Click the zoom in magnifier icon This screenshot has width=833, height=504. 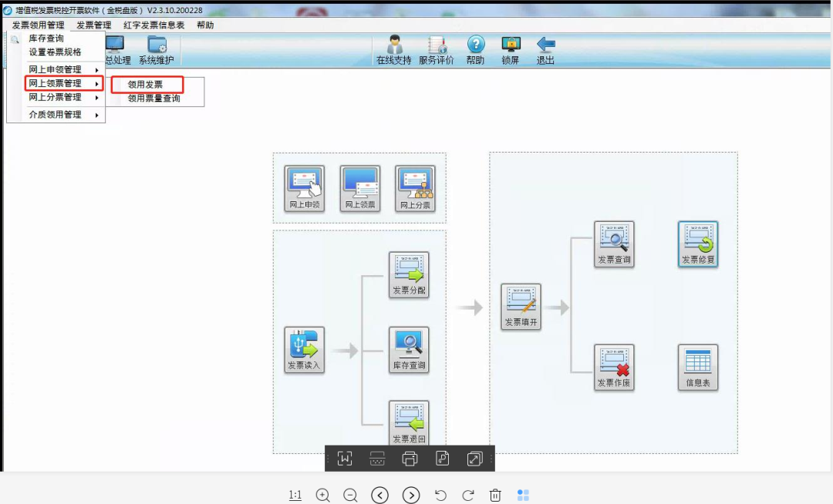(322, 496)
